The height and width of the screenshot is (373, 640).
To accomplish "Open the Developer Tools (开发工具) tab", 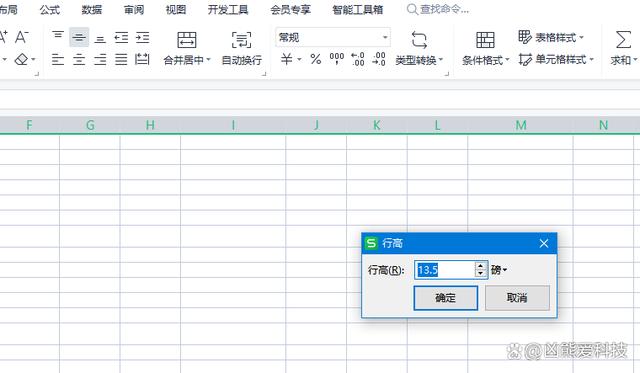I will tap(228, 9).
